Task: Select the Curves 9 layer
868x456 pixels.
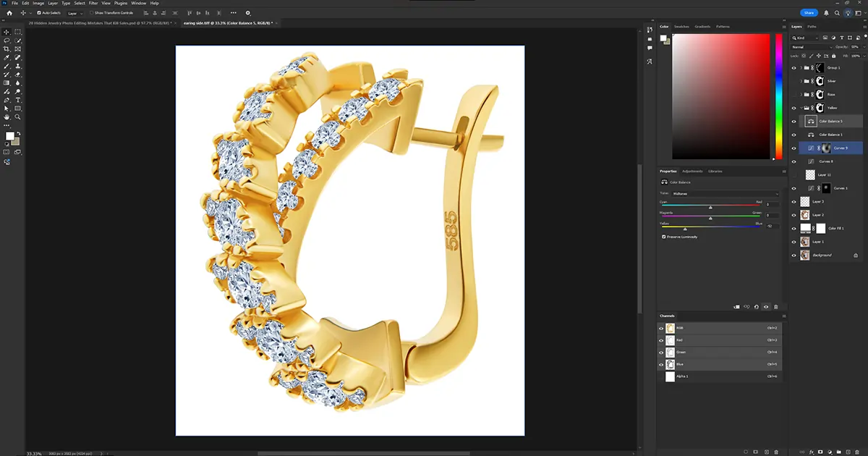Action: pos(841,148)
